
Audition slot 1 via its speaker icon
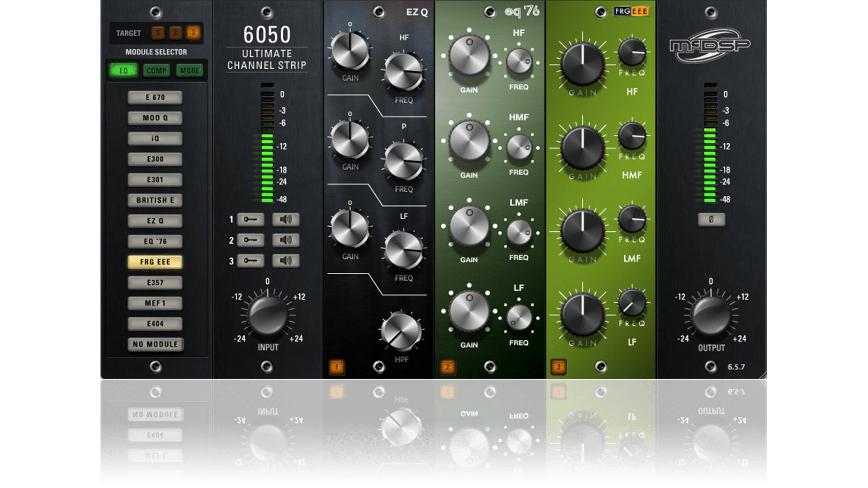point(287,220)
